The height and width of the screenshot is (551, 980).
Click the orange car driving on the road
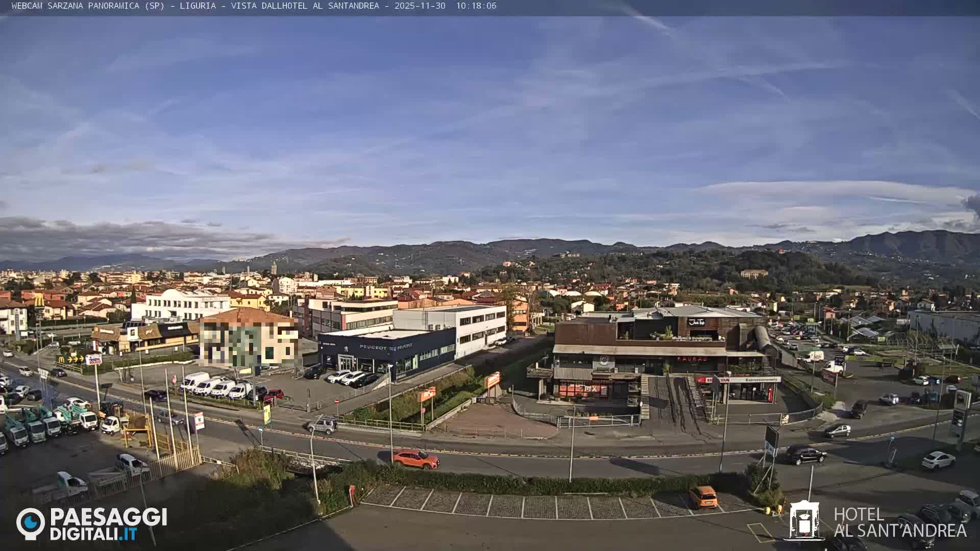click(415, 459)
